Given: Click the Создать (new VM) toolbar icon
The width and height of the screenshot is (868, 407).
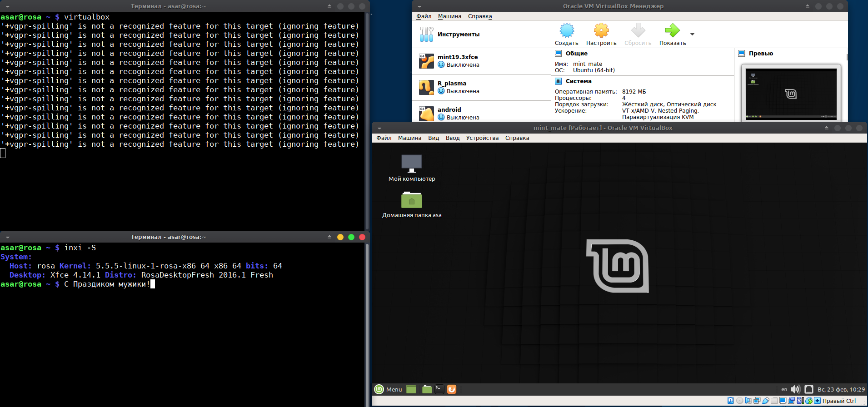Looking at the screenshot, I should 566,31.
